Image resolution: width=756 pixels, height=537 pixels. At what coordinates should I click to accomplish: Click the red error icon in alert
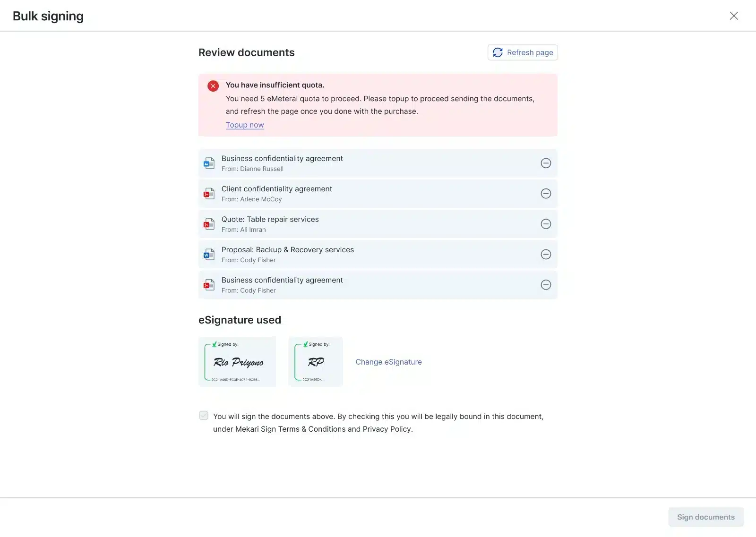[213, 86]
